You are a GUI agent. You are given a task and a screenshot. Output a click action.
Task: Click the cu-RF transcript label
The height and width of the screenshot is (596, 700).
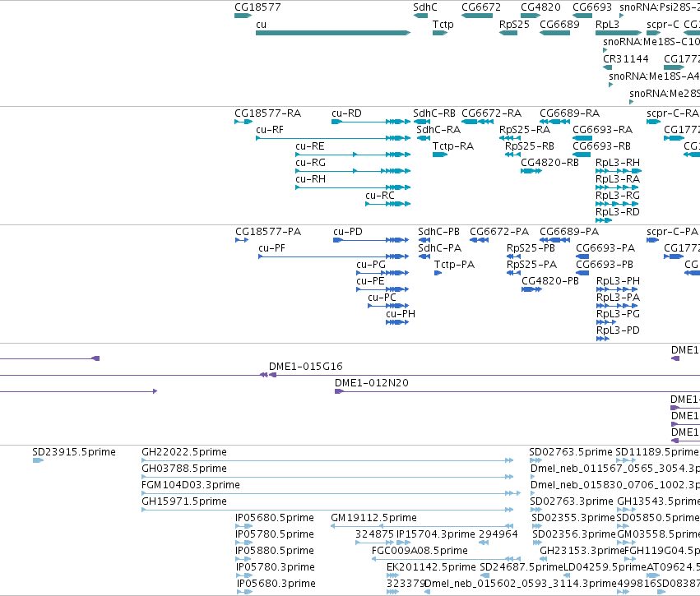pos(270,130)
